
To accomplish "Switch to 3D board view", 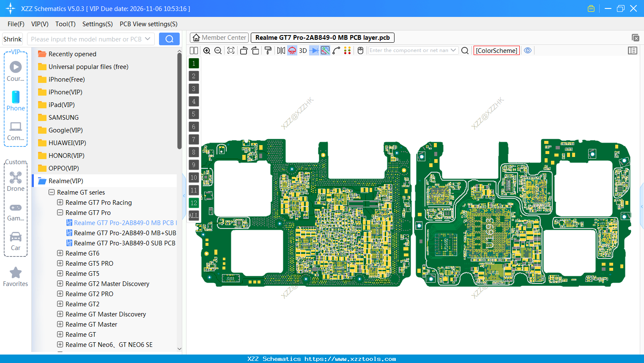I will pos(303,50).
